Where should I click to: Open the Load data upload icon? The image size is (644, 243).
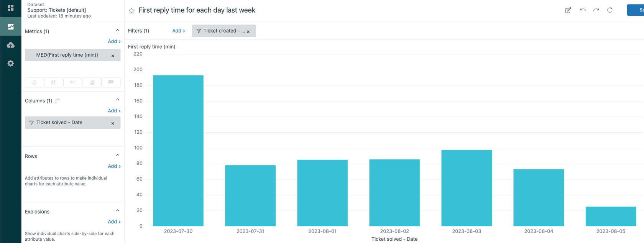pos(10,45)
